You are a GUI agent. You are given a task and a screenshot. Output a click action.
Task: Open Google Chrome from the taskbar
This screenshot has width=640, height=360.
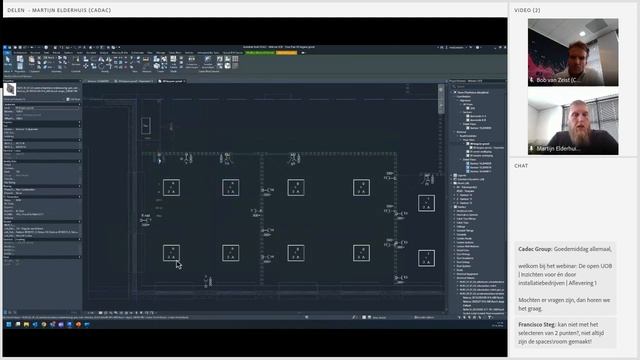pos(44,324)
